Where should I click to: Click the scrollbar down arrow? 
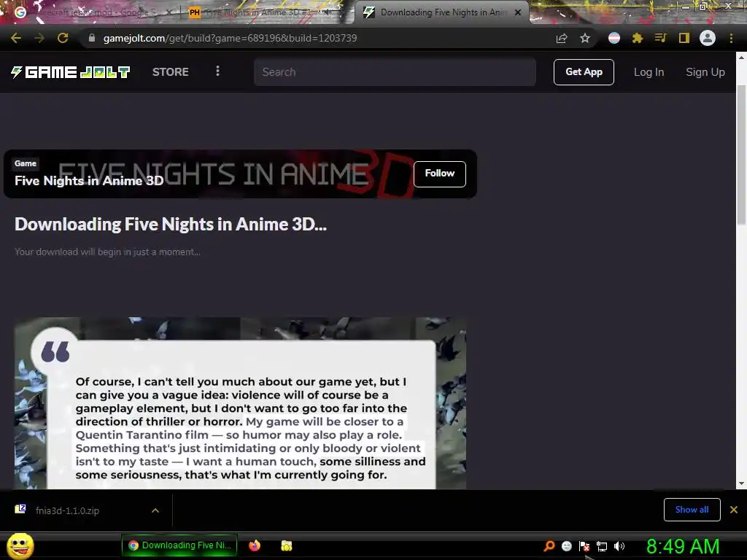[x=741, y=483]
